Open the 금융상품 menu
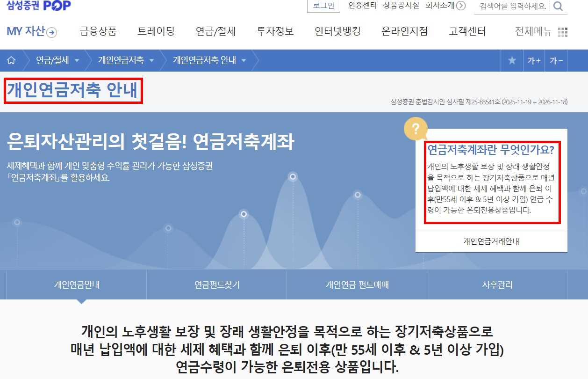Viewport: 588px width, 379px height. [x=98, y=31]
